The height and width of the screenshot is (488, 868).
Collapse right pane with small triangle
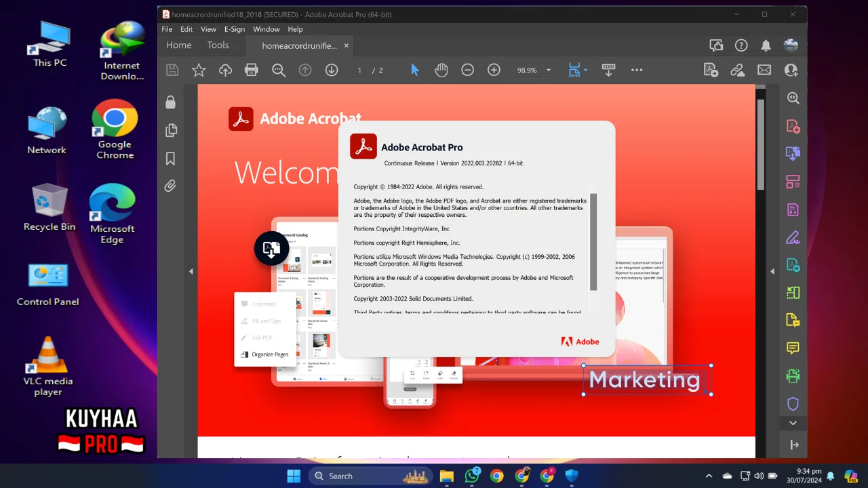click(x=772, y=271)
